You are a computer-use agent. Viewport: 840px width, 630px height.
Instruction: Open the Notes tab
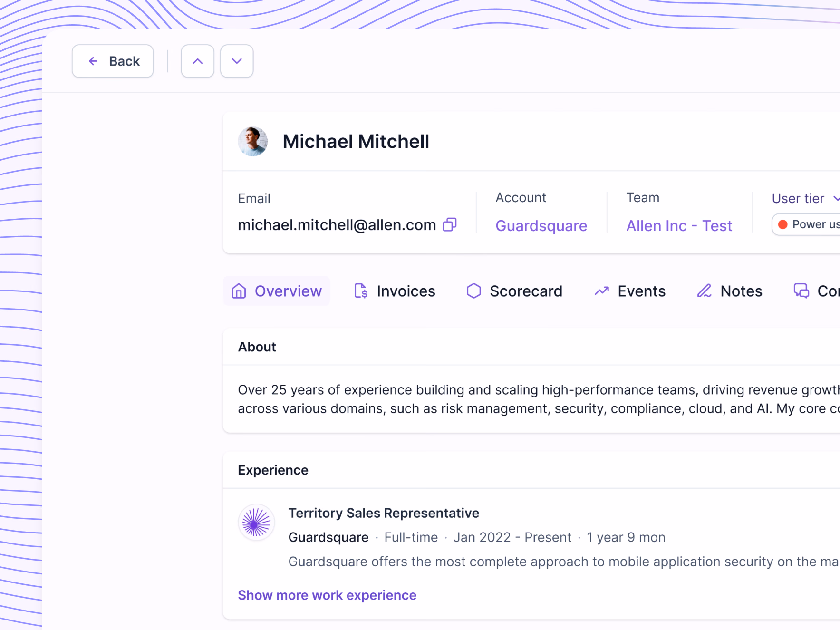(x=730, y=291)
